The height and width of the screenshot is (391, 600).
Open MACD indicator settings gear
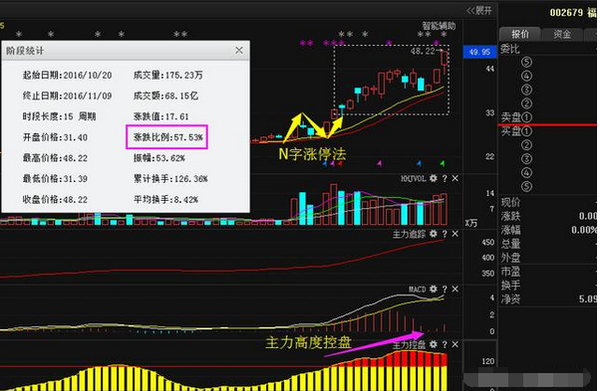click(433, 289)
